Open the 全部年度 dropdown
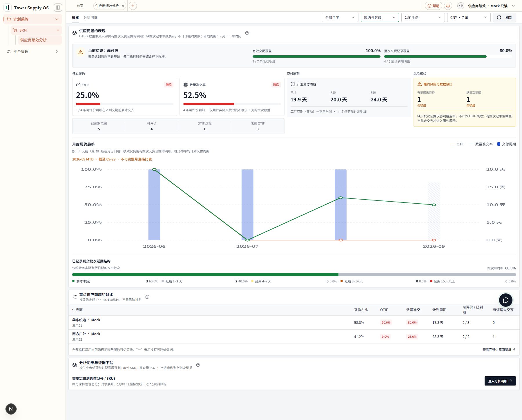 point(340,17)
